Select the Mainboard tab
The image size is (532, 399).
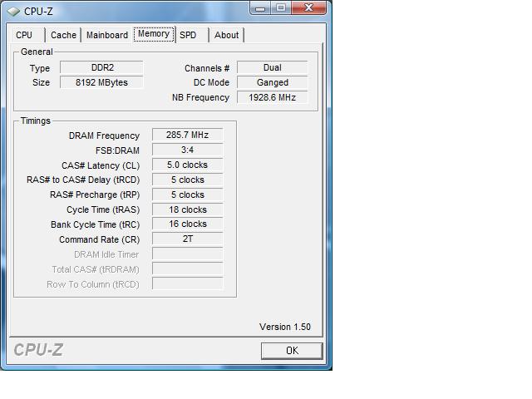coord(107,35)
